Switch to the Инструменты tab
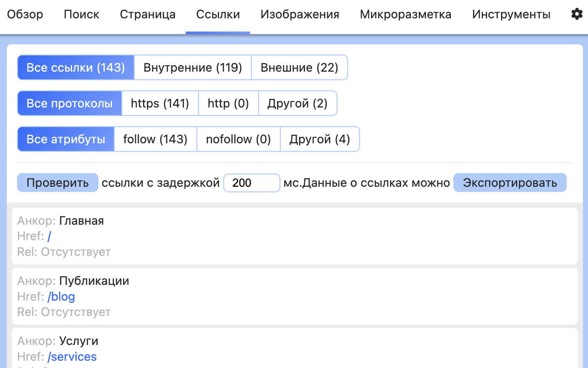Viewport: 588px width, 368px height. (x=511, y=15)
